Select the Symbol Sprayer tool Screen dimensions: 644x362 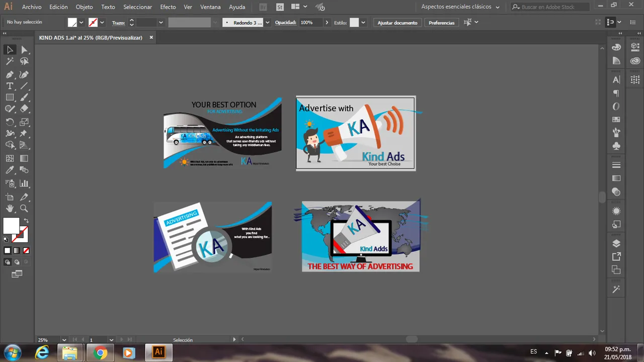tap(10, 184)
